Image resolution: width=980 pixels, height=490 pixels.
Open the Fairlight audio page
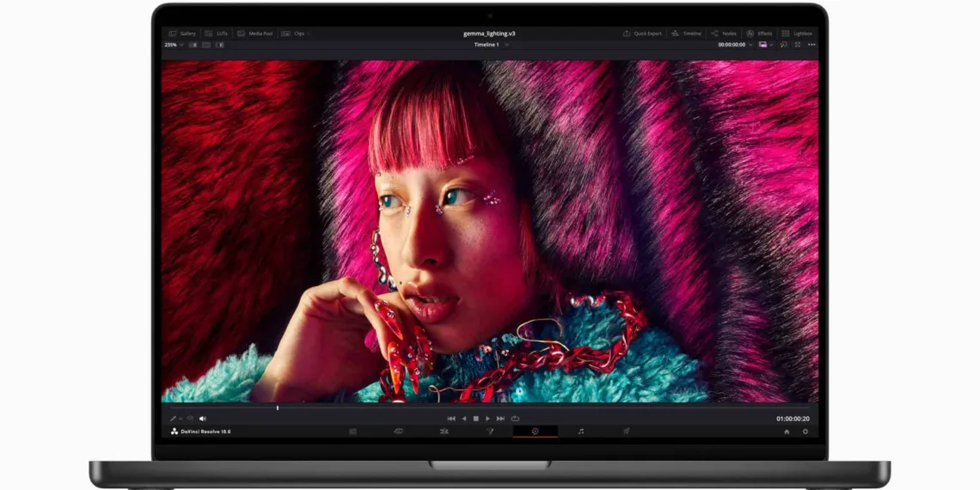tap(581, 432)
